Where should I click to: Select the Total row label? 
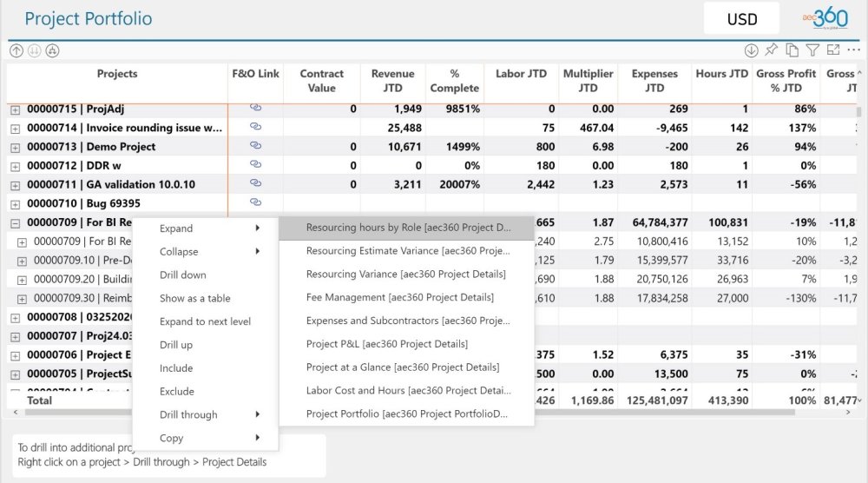39,400
